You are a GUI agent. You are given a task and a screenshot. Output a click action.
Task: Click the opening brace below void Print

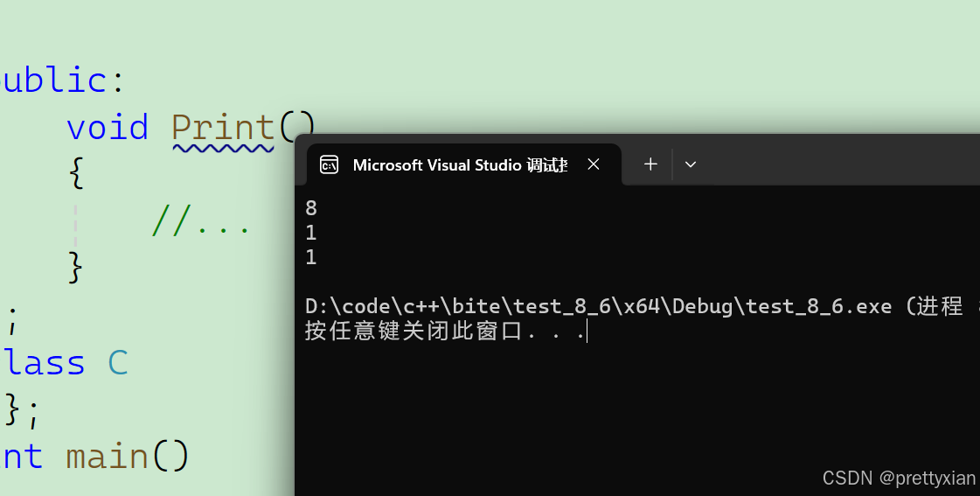[77, 174]
